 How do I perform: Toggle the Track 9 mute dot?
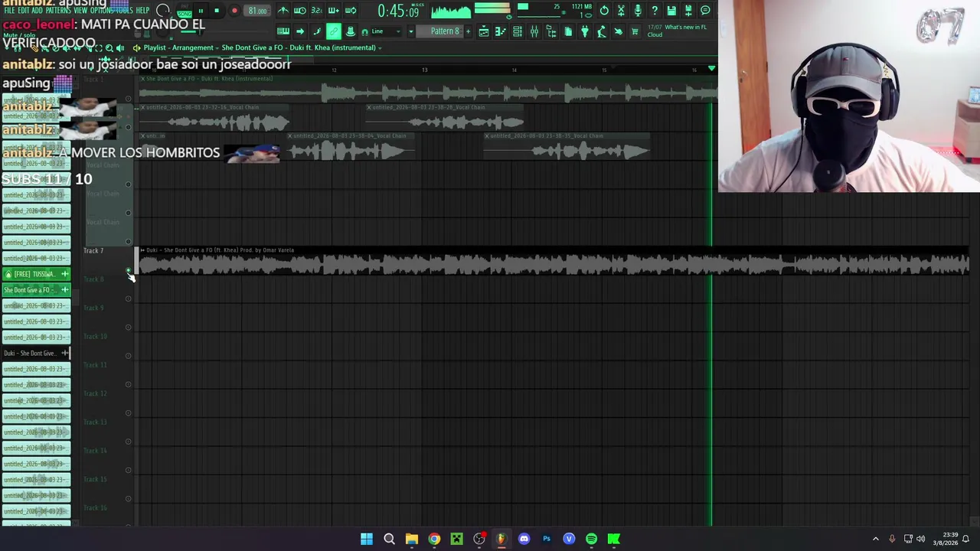pyautogui.click(x=129, y=328)
